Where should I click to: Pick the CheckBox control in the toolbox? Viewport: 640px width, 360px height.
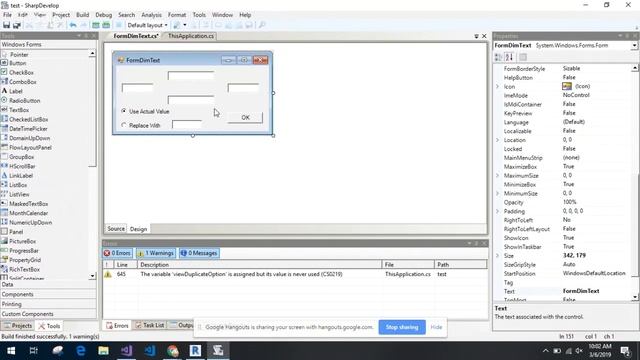[x=21, y=73]
